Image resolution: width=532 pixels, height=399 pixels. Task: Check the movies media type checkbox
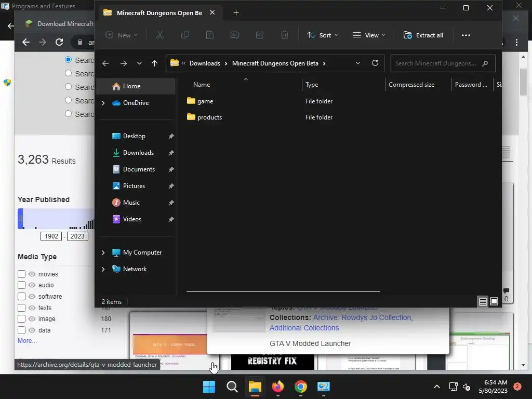click(x=21, y=274)
